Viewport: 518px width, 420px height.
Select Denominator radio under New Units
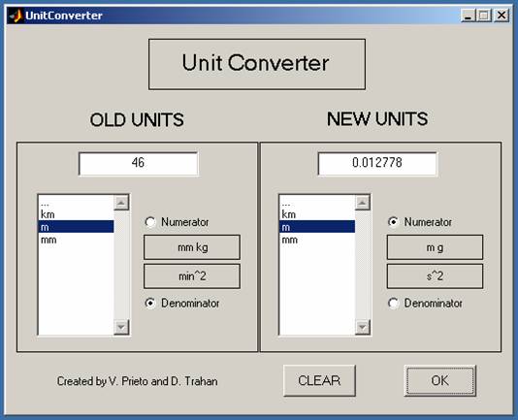coord(393,303)
